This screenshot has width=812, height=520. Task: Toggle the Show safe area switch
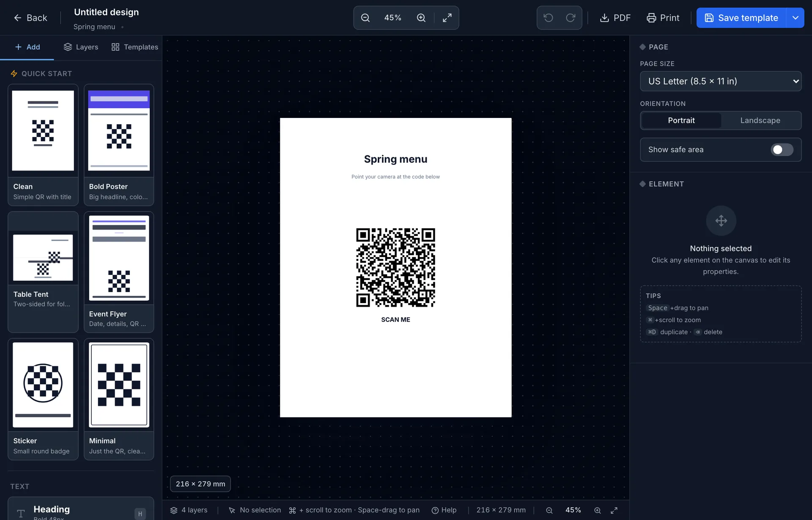[x=782, y=150]
